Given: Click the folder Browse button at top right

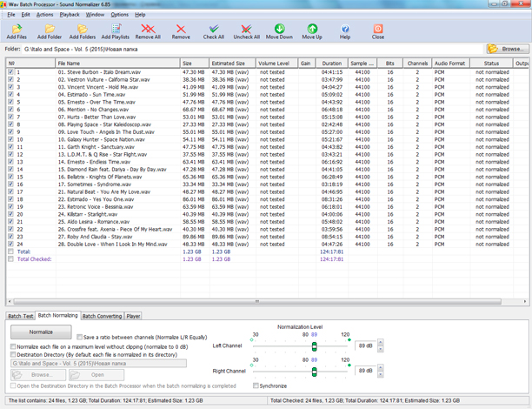Looking at the screenshot, I should point(507,49).
